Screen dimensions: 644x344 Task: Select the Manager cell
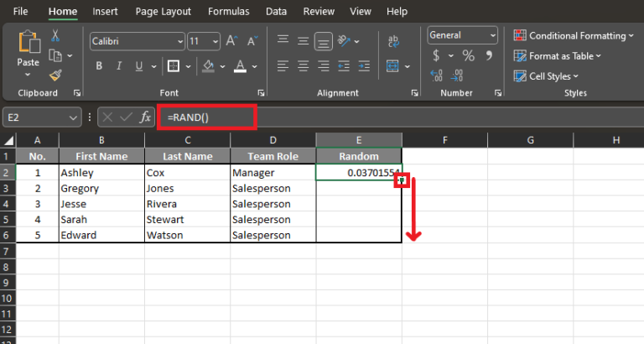273,173
